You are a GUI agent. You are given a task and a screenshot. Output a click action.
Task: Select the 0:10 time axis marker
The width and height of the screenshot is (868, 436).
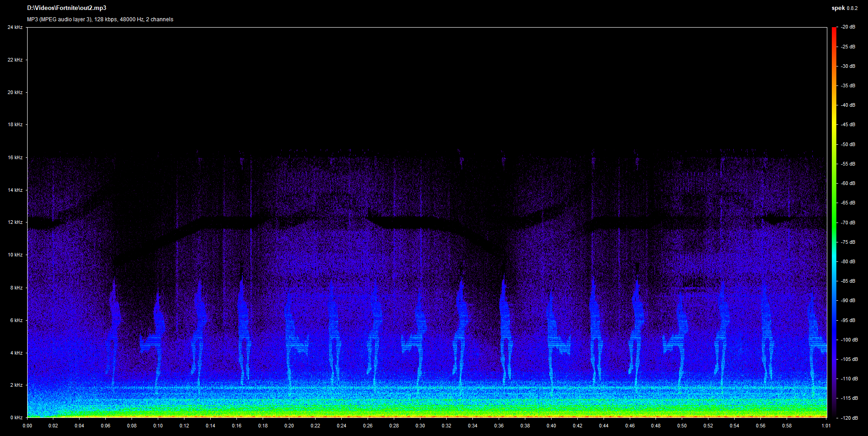point(158,426)
